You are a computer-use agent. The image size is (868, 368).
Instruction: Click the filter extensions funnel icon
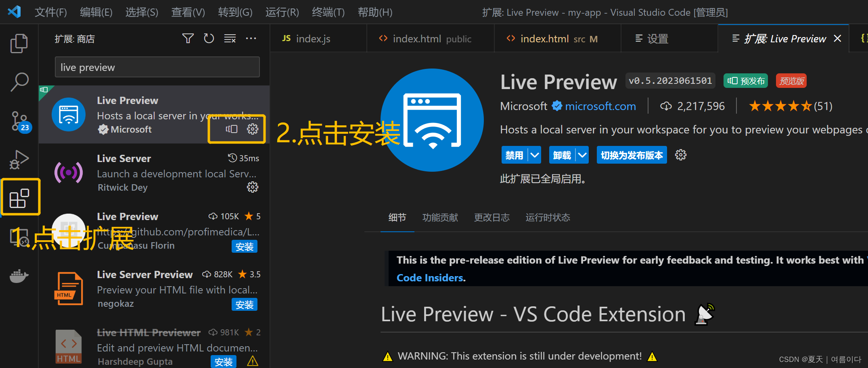(x=188, y=39)
